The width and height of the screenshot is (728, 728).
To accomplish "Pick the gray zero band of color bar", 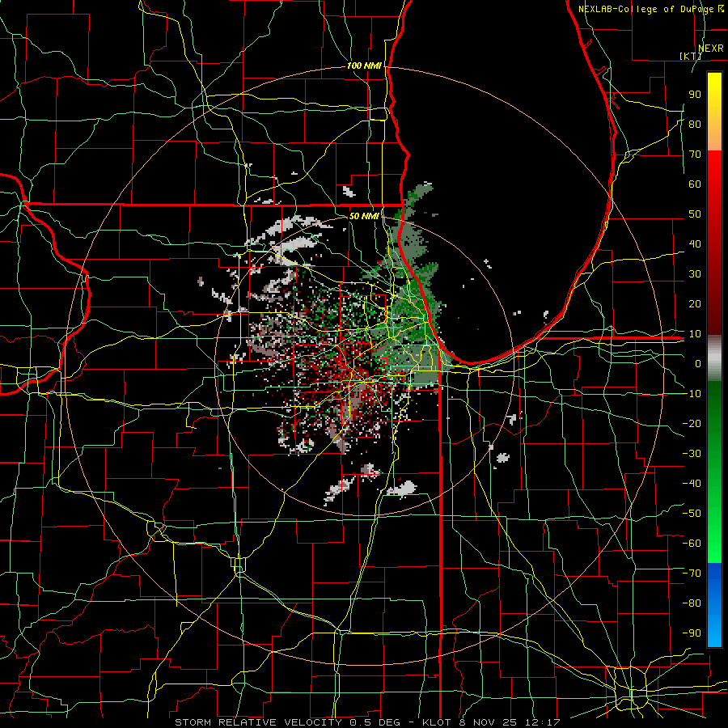I will pyautogui.click(x=714, y=358).
